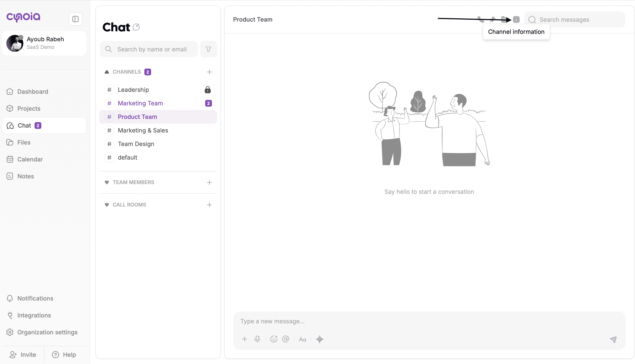The height and width of the screenshot is (364, 635).
Task: Open the chat filter funnel button
Action: (x=208, y=49)
